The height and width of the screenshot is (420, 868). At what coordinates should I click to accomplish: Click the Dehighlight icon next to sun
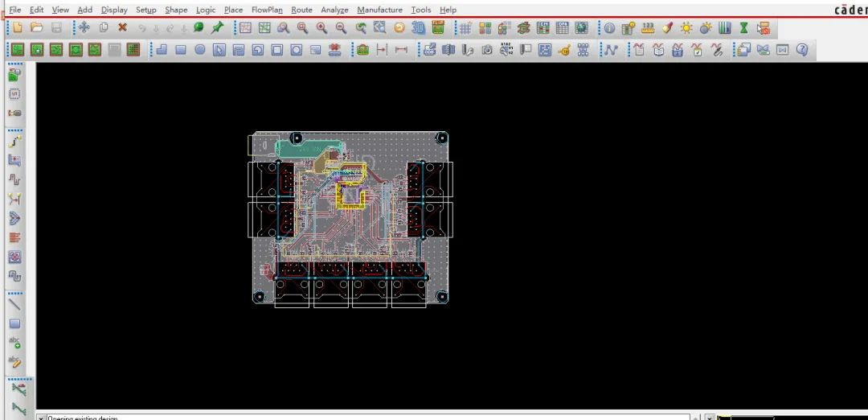point(706,27)
